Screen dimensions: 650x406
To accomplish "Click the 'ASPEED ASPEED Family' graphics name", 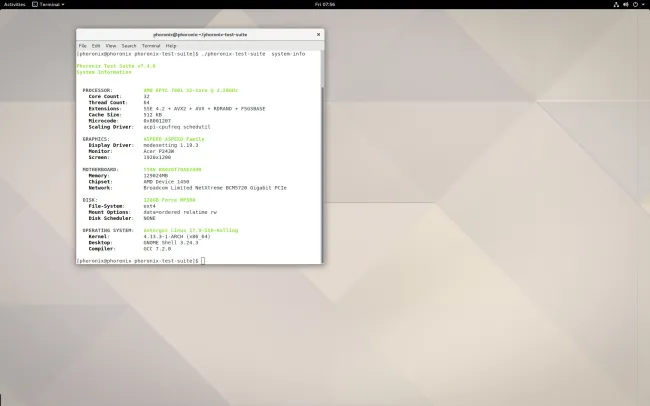I will (174, 139).
